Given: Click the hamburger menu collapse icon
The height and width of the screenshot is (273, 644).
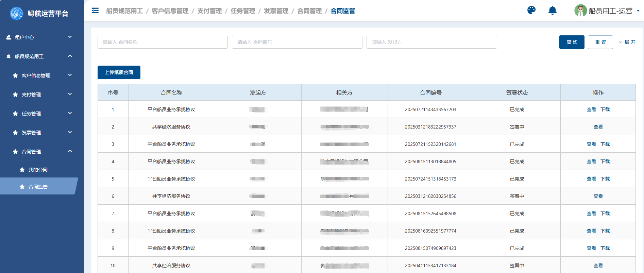Looking at the screenshot, I should (x=95, y=11).
